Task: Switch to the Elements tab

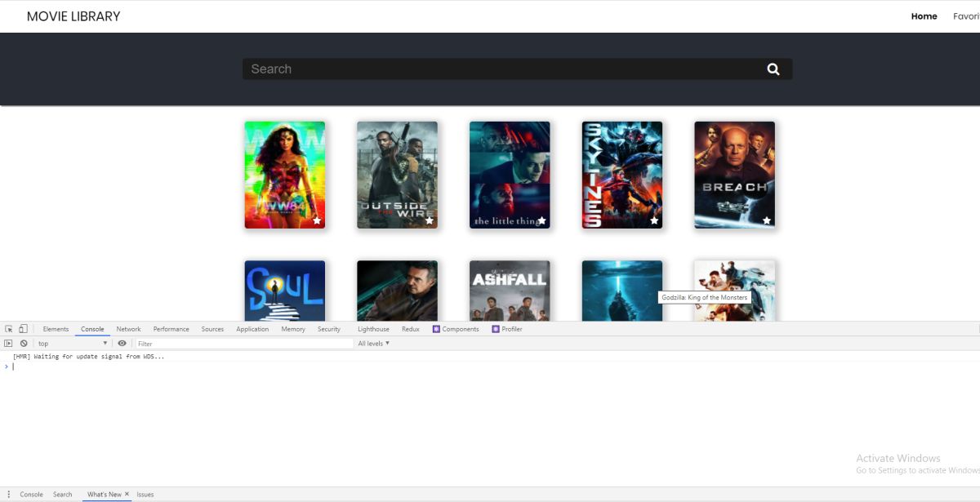Action: click(x=56, y=329)
